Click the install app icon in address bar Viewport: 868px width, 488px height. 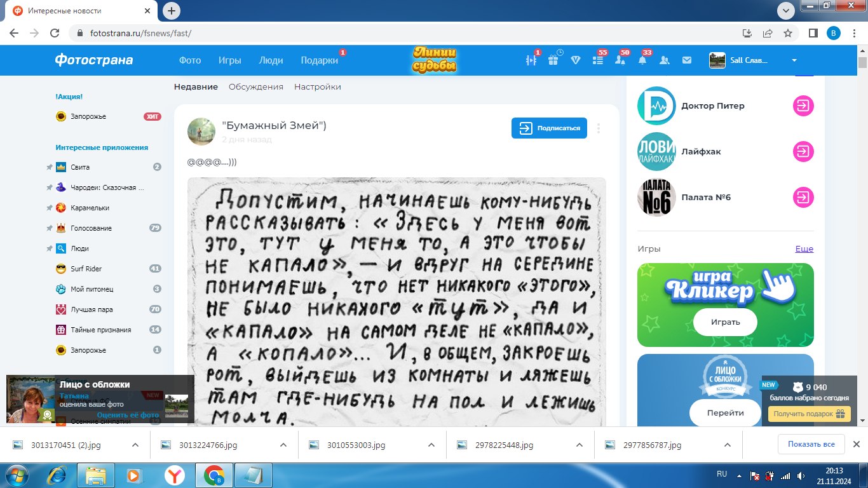[747, 33]
